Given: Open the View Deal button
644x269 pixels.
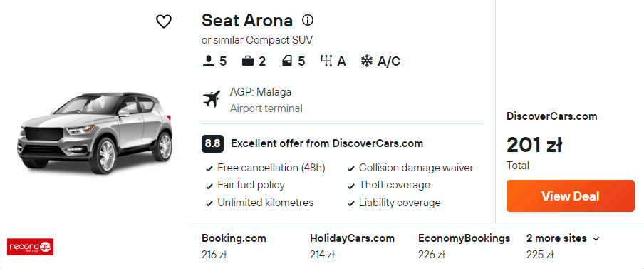Looking at the screenshot, I should pyautogui.click(x=570, y=196).
